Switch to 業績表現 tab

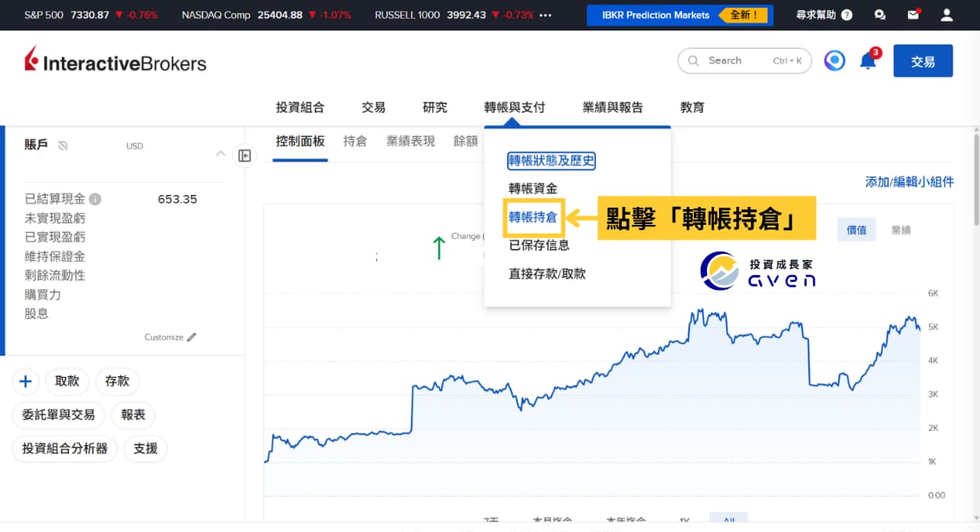tap(411, 141)
